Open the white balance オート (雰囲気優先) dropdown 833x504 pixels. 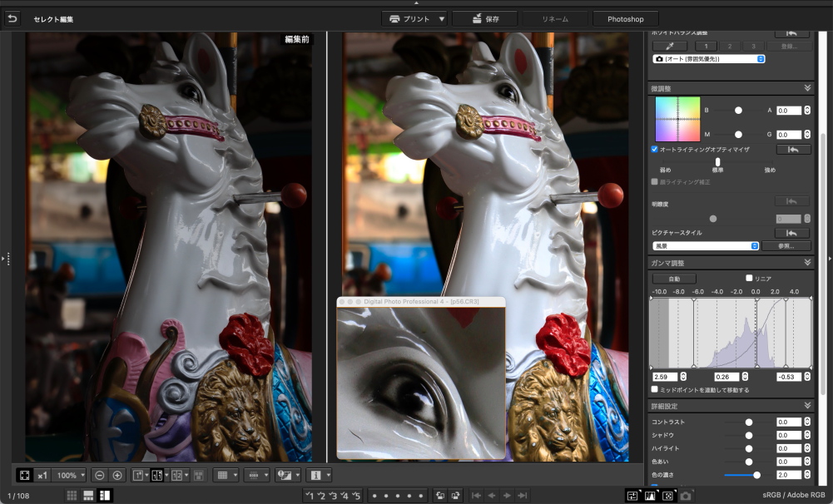point(709,59)
